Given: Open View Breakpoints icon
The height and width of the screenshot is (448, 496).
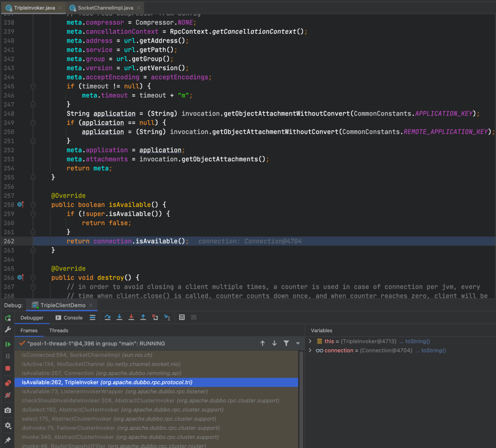Looking at the screenshot, I should pyautogui.click(x=8, y=383).
